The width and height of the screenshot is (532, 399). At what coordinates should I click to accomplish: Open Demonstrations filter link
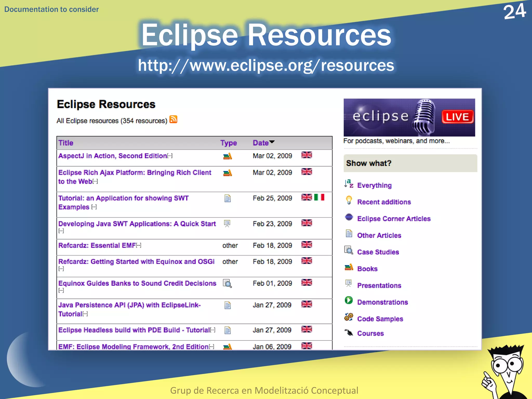pos(382,302)
